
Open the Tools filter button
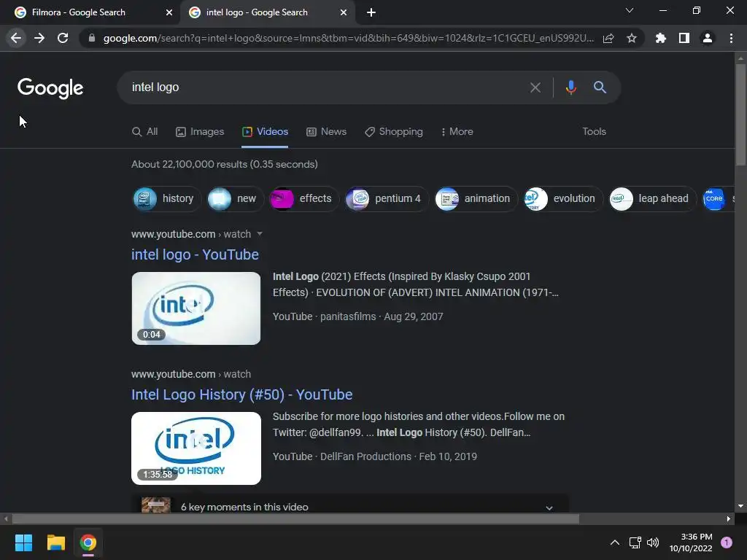click(x=594, y=132)
